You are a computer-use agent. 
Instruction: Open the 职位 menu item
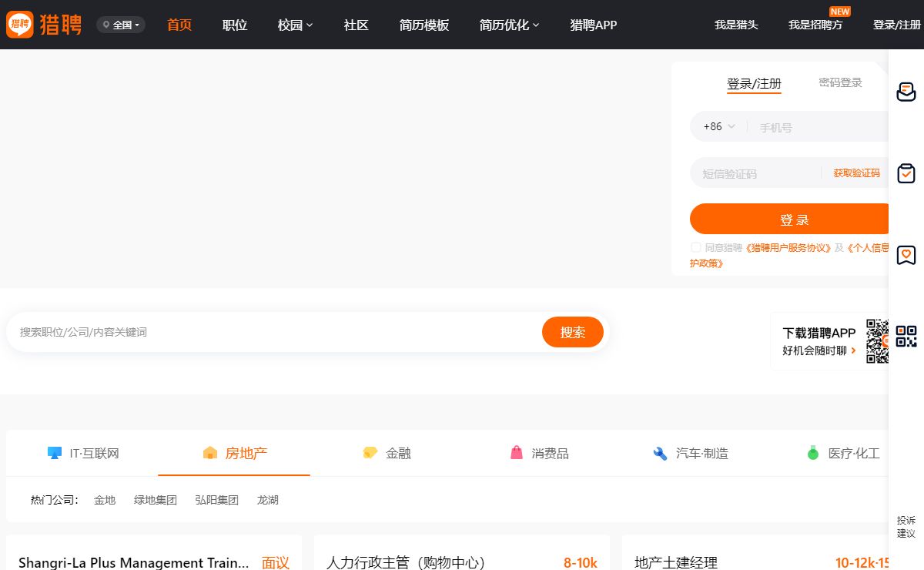click(235, 25)
